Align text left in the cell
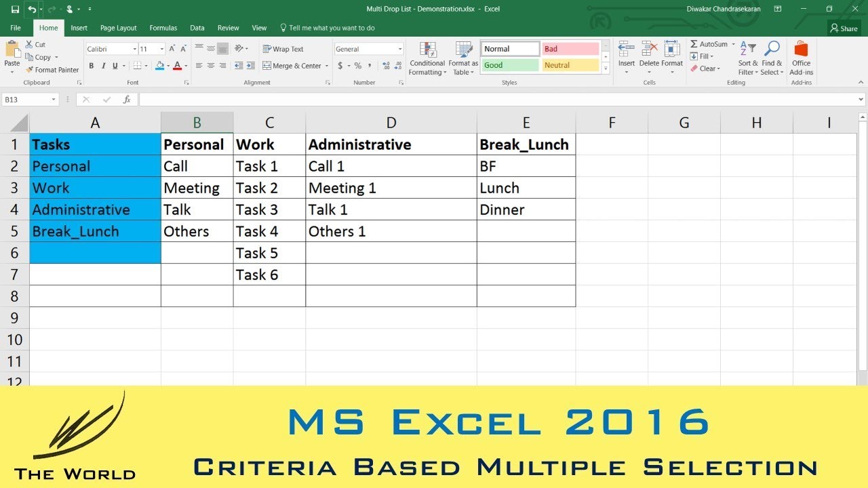The width and height of the screenshot is (868, 488). (199, 66)
